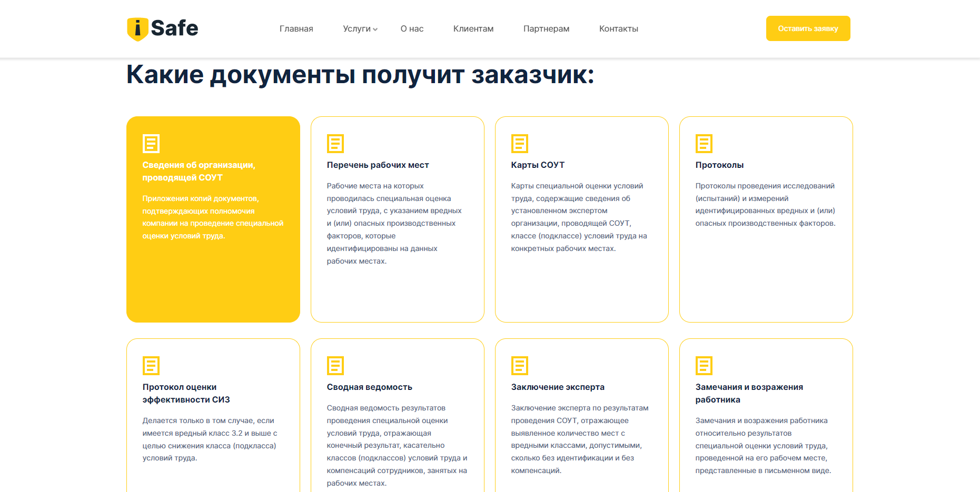Click page title Какие документы получит заказчик
The width and height of the screenshot is (980, 492).
360,74
